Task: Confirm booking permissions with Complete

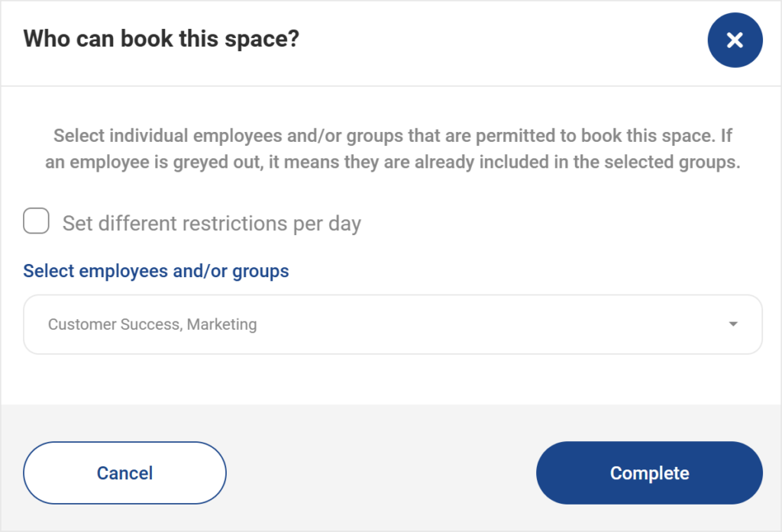Action: [x=649, y=472]
